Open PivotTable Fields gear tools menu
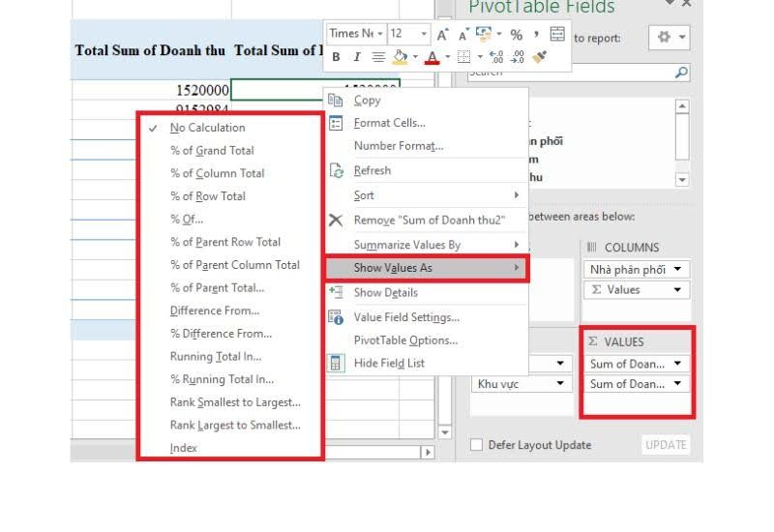The image size is (774, 532). pos(669,37)
